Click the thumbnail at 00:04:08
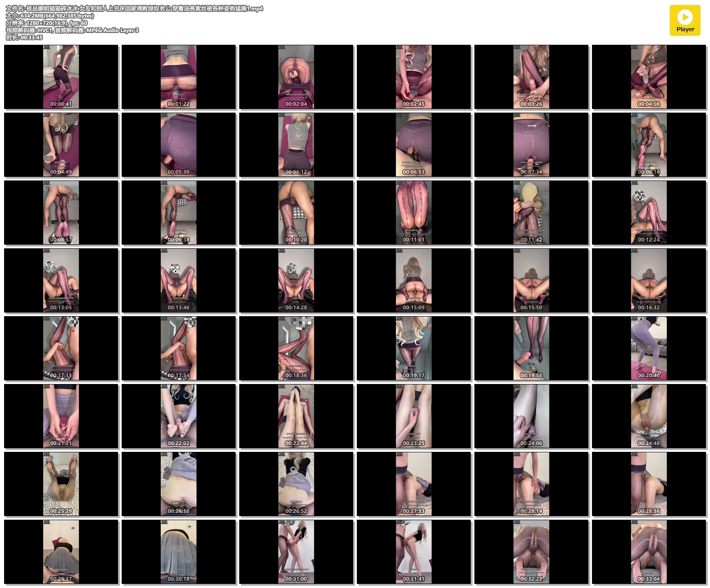 pyautogui.click(x=649, y=77)
